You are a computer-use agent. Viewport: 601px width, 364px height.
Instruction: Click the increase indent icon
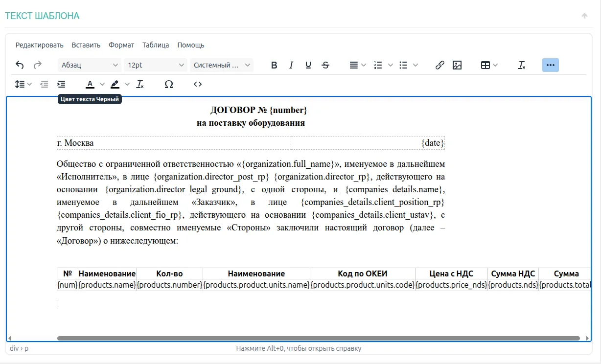61,84
